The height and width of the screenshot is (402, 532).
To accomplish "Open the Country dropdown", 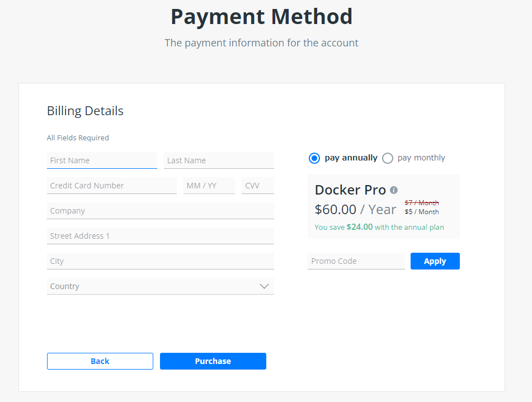I will [x=161, y=286].
